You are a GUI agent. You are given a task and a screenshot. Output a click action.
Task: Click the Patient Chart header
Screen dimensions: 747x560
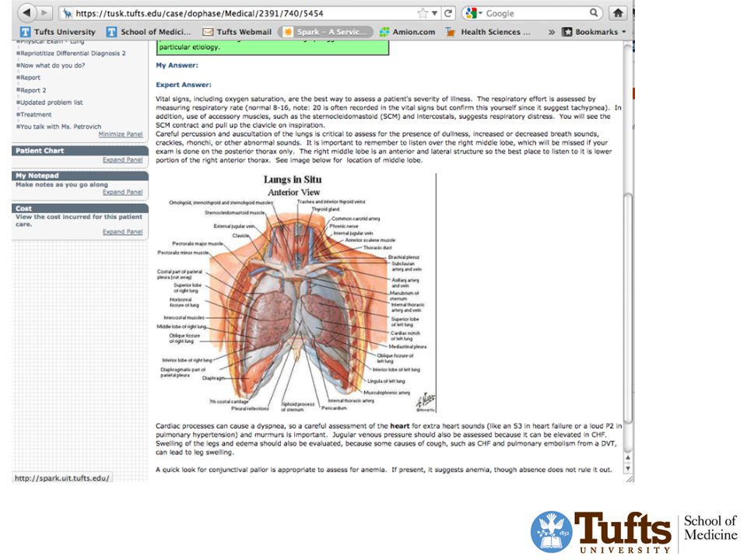coord(79,150)
